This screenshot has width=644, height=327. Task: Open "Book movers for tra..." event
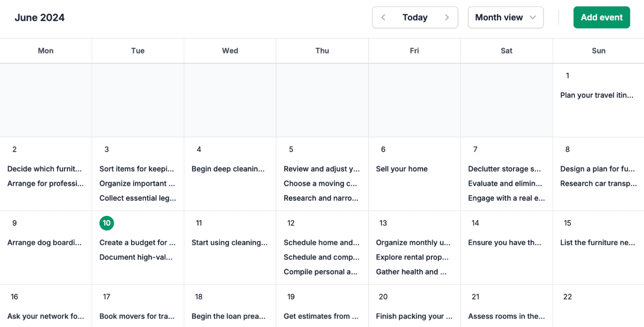point(137,316)
